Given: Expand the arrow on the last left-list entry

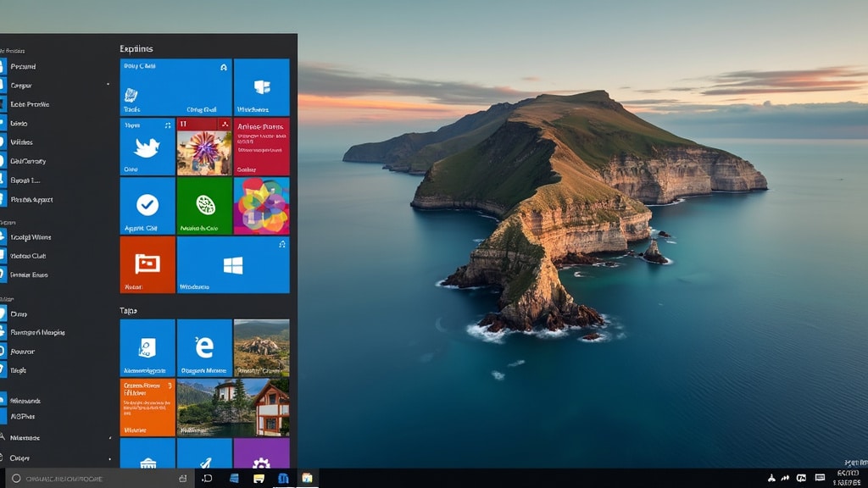Looking at the screenshot, I should [x=109, y=458].
